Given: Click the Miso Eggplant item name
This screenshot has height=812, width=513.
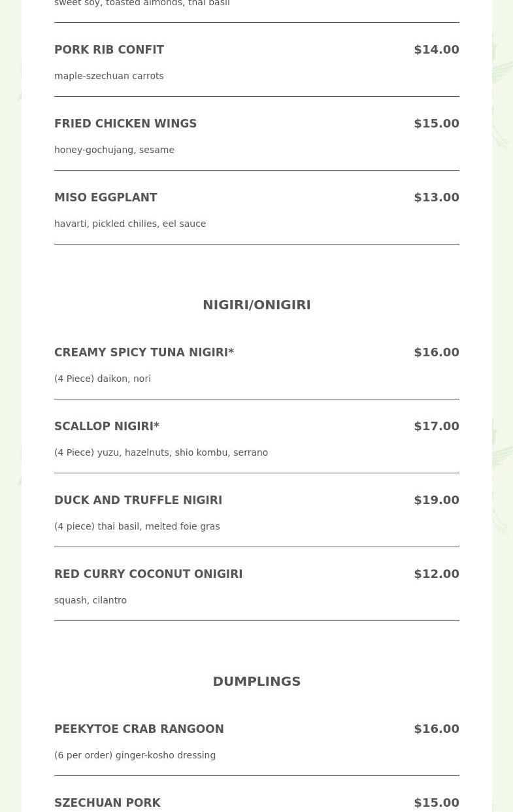Looking at the screenshot, I should click(x=106, y=197).
